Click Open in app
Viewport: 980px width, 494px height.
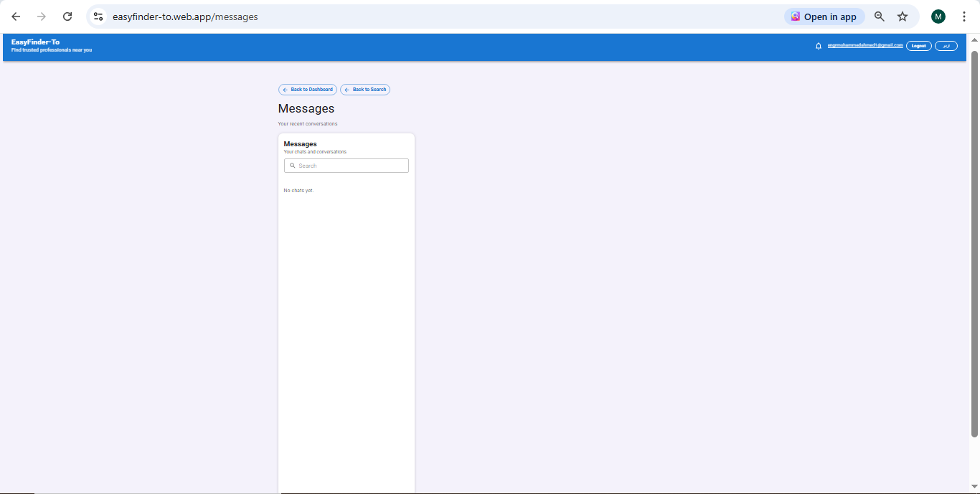824,16
